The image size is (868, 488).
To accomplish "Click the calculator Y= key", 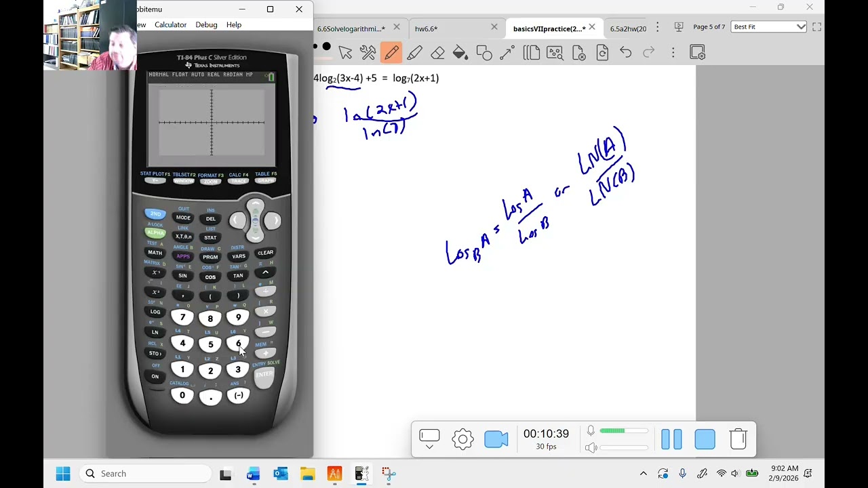I will click(155, 181).
